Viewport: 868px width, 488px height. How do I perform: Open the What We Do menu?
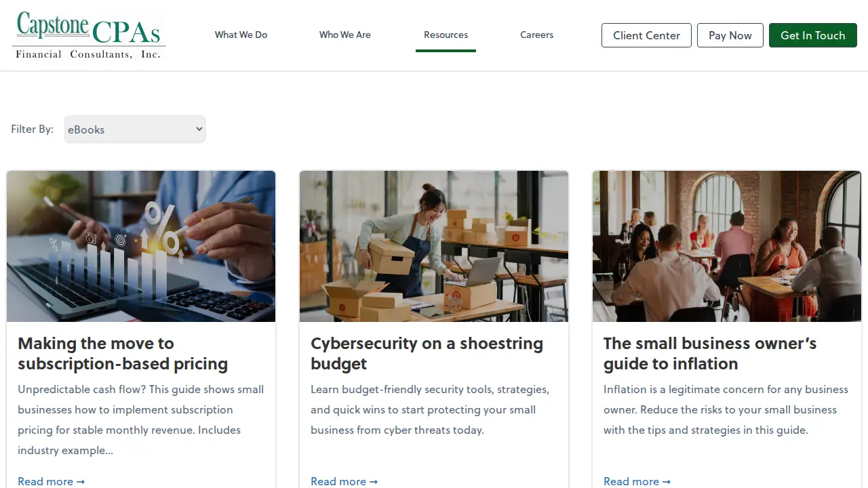241,35
